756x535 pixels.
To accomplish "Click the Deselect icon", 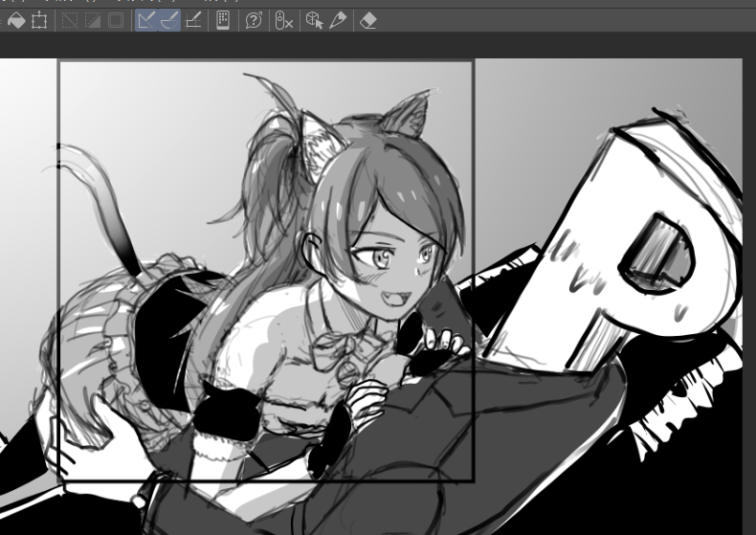I will pyautogui.click(x=70, y=21).
